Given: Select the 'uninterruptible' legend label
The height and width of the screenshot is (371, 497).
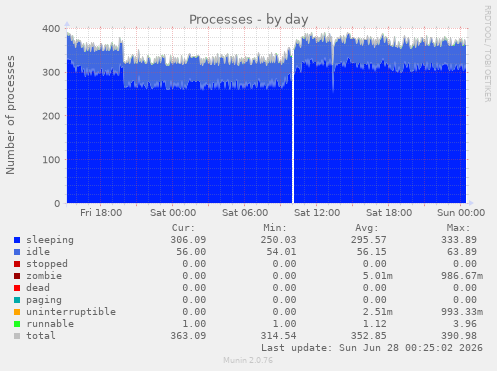Looking at the screenshot, I should tap(71, 312).
